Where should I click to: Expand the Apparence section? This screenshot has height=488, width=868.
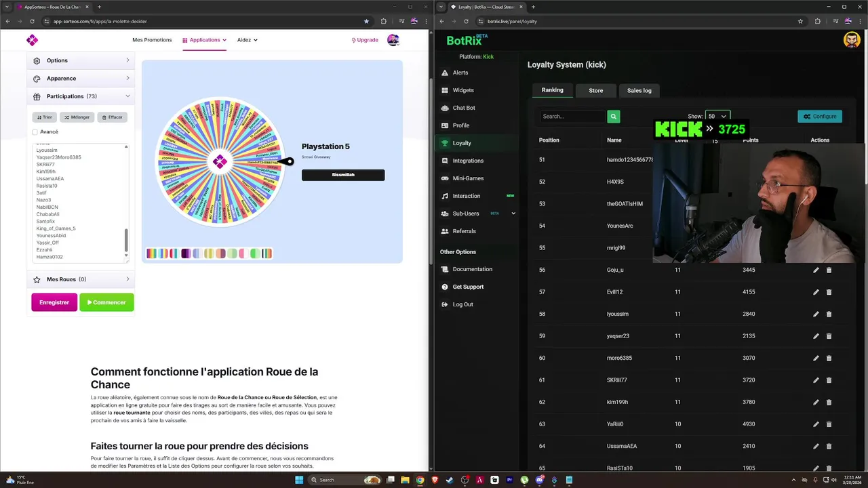coord(81,79)
